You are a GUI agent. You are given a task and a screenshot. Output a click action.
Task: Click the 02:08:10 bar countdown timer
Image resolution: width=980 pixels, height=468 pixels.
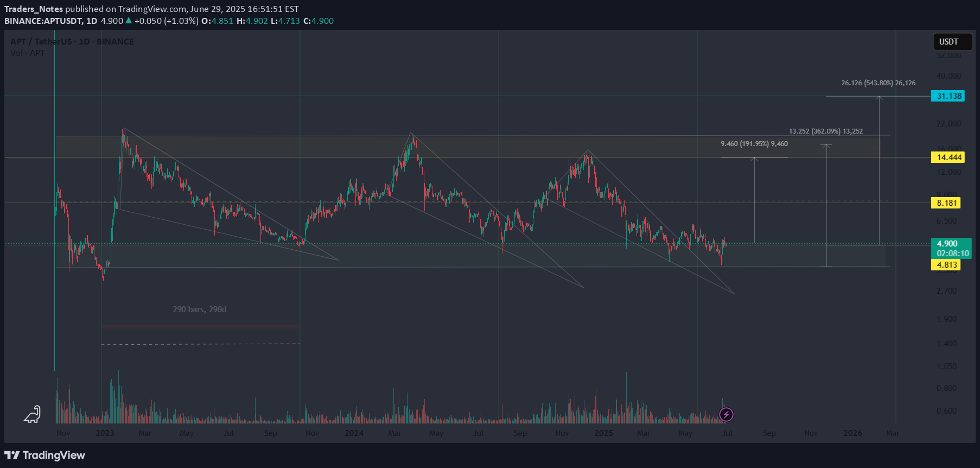pos(952,254)
